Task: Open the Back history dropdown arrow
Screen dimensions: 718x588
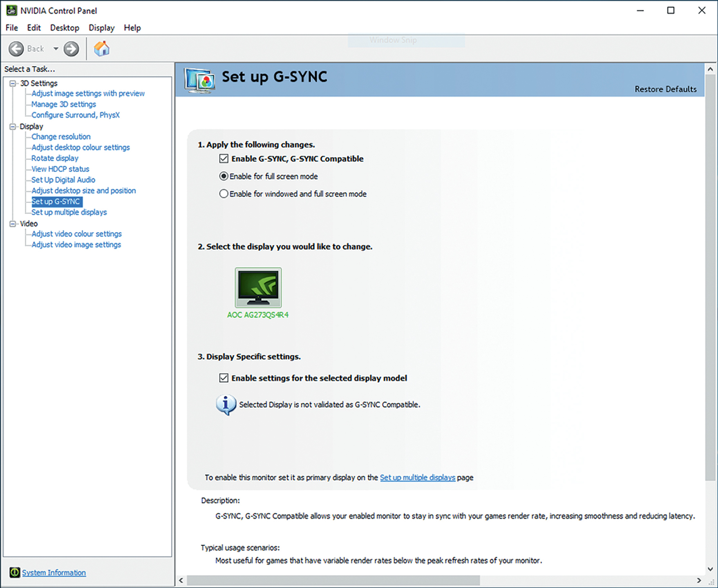Action: coord(56,49)
